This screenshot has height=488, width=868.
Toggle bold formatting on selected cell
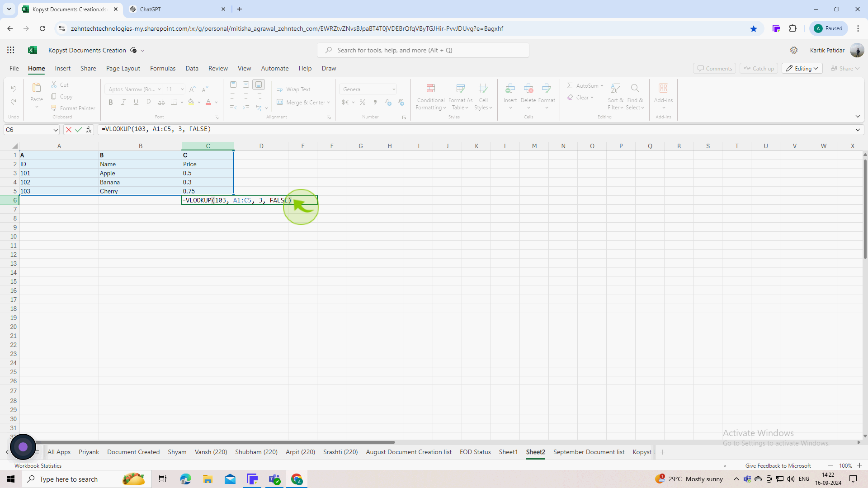[x=111, y=102]
